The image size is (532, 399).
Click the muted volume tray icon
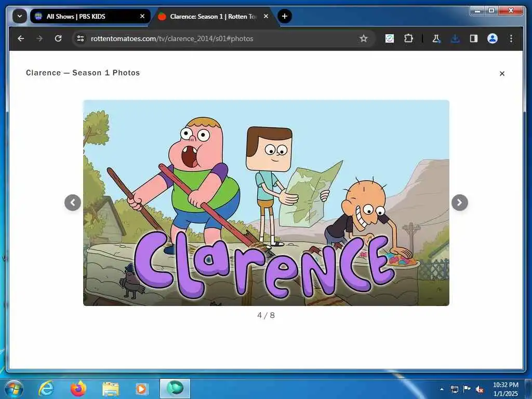[x=480, y=390]
